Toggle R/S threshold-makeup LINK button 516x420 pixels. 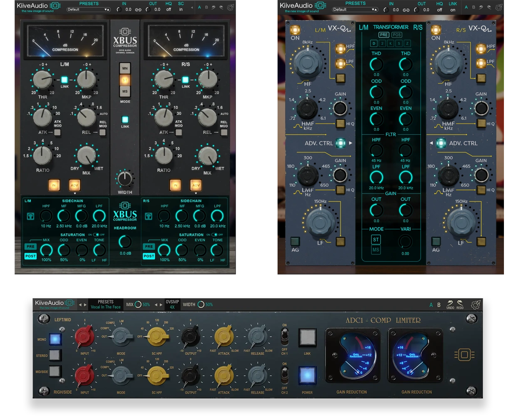[186, 80]
